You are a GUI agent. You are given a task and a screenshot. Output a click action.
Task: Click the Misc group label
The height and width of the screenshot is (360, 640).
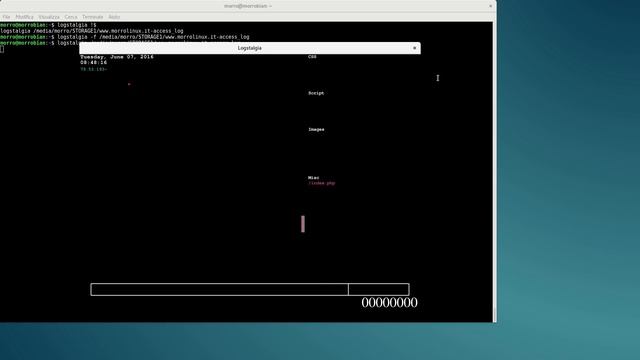coord(313,178)
